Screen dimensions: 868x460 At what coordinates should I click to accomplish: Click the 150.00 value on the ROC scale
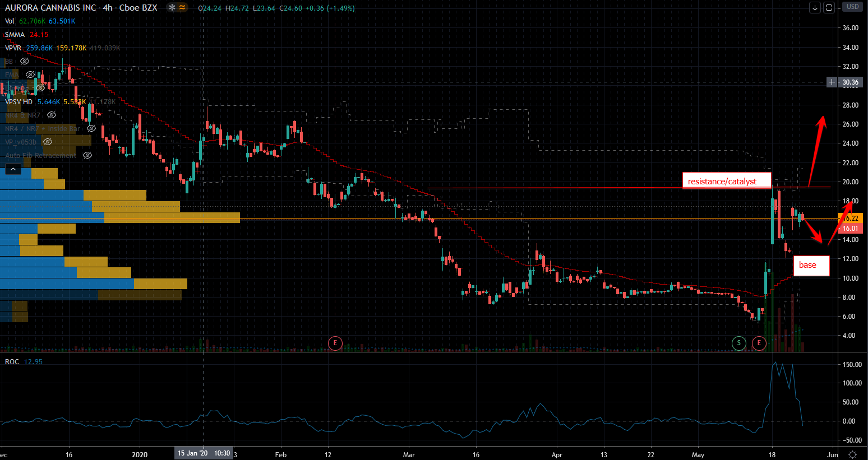pos(852,365)
